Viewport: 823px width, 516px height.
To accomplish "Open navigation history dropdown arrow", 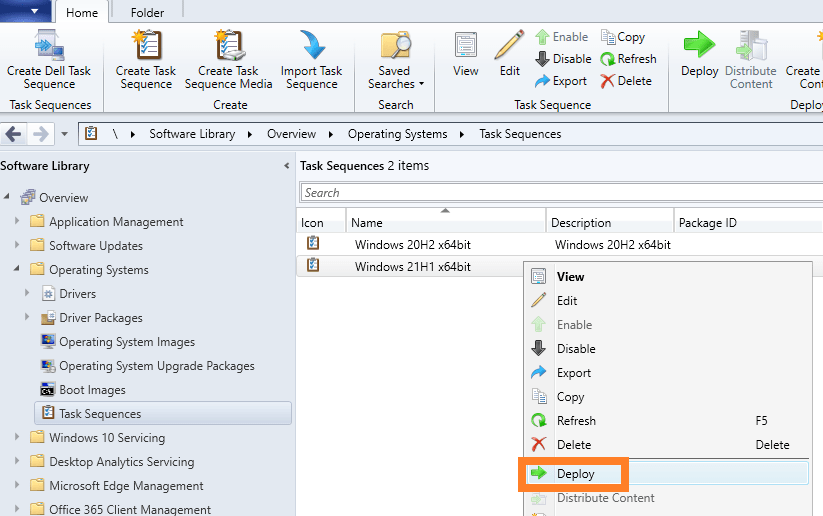I will pyautogui.click(x=64, y=134).
